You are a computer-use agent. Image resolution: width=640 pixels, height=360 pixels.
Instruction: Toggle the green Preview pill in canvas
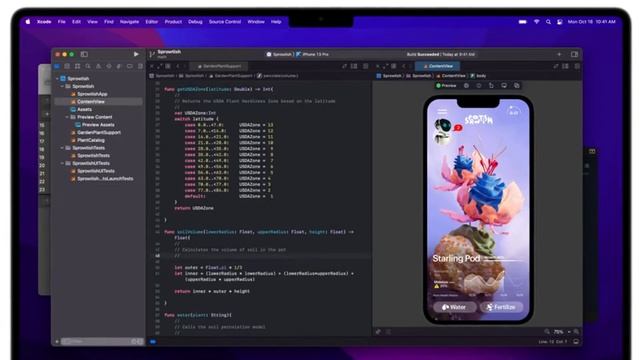446,86
